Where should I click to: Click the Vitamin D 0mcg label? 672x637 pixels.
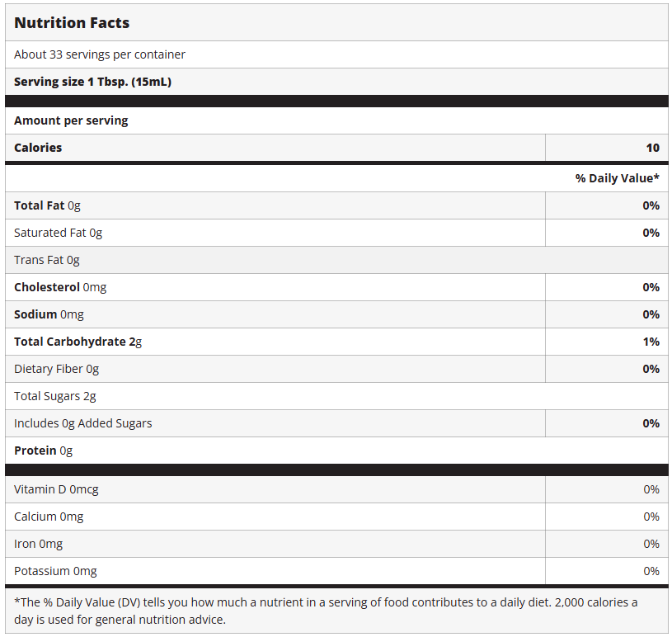coord(56,489)
